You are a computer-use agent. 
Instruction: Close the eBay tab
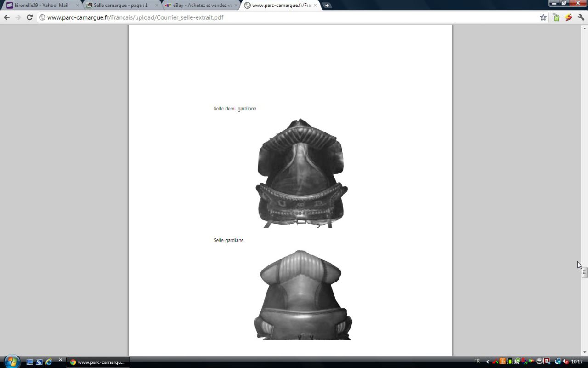click(x=236, y=6)
